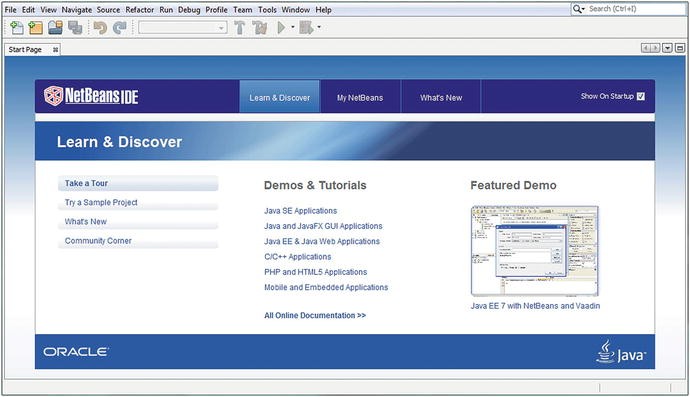Click Try a Sample Project
The height and width of the screenshot is (397, 690).
click(138, 202)
